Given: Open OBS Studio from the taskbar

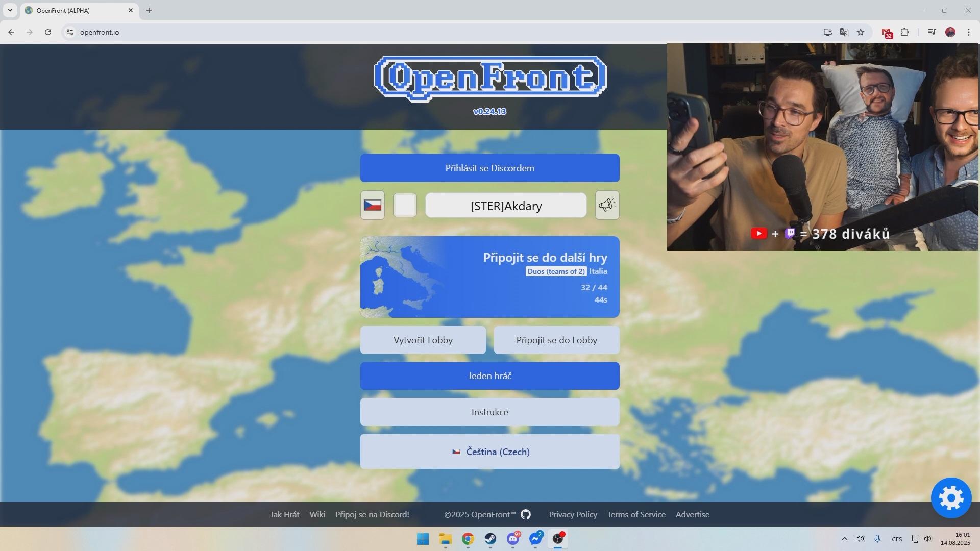Looking at the screenshot, I should [558, 539].
